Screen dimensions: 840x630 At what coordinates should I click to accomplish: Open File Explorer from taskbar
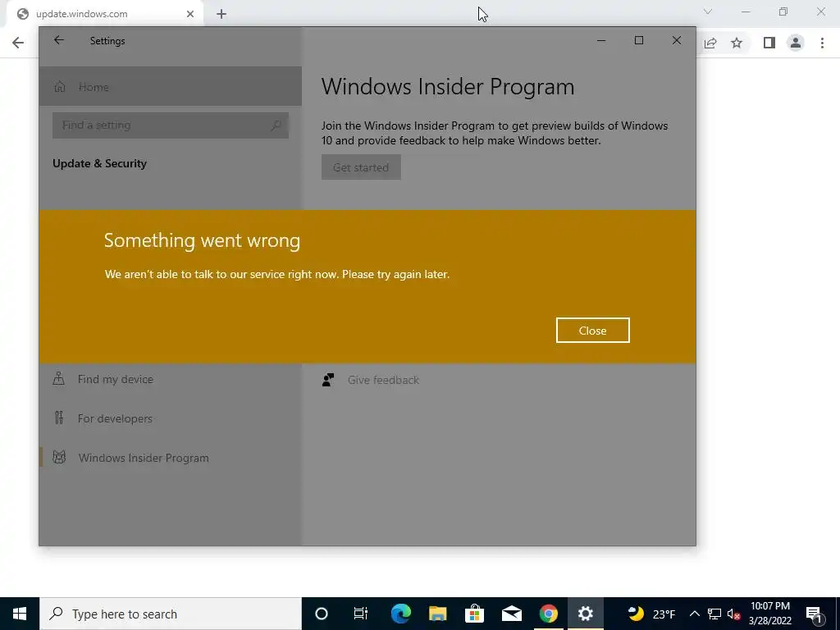click(438, 614)
